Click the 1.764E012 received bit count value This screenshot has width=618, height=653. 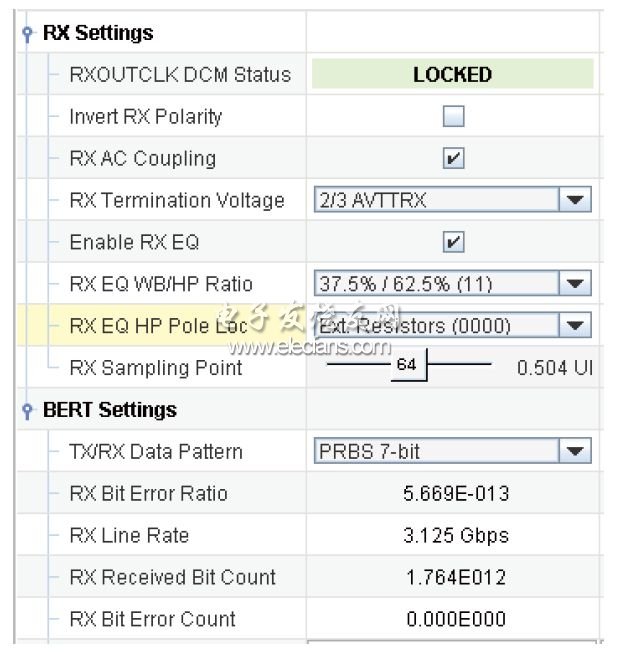coord(456,578)
